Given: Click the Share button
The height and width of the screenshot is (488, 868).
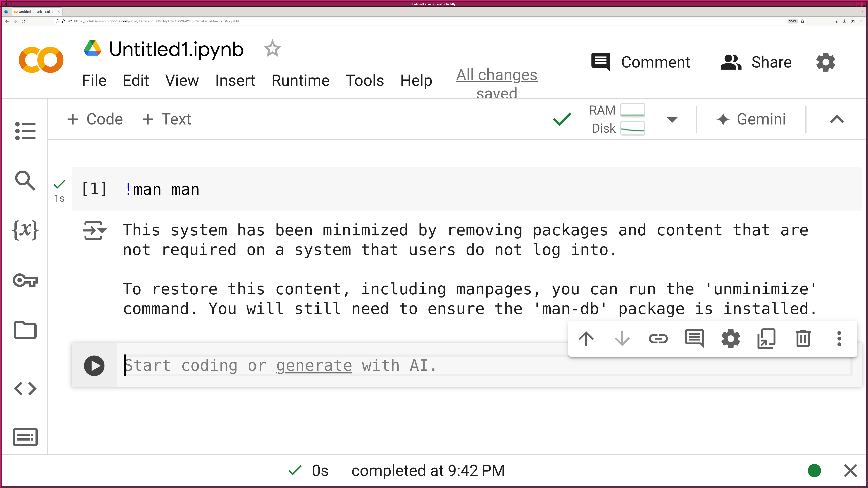Looking at the screenshot, I should point(756,62).
